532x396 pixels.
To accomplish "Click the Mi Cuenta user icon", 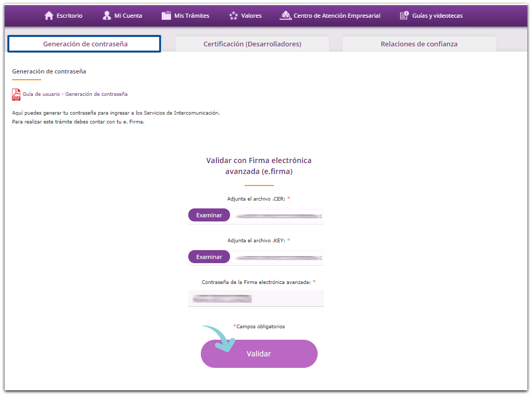I will click(107, 16).
